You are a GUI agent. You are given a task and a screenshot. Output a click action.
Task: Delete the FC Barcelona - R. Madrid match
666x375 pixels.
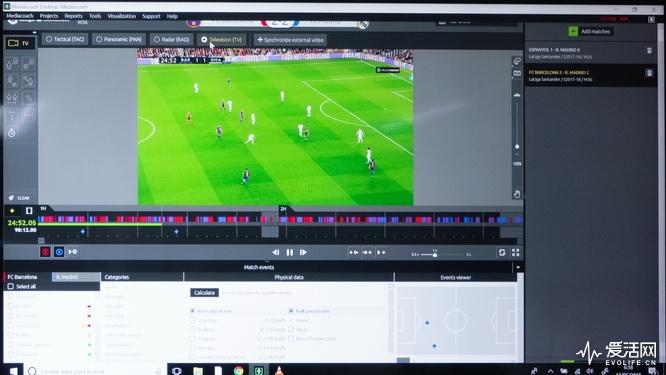[x=649, y=73]
